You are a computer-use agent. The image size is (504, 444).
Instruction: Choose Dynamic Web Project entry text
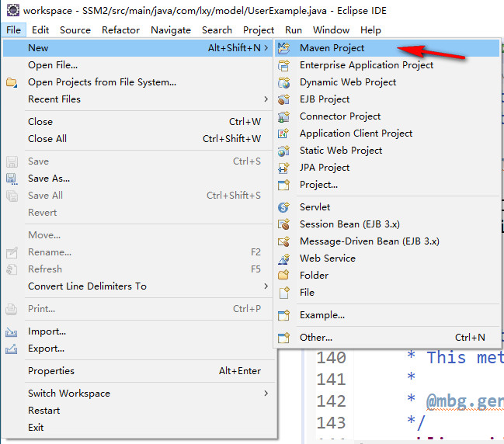pyautogui.click(x=348, y=82)
